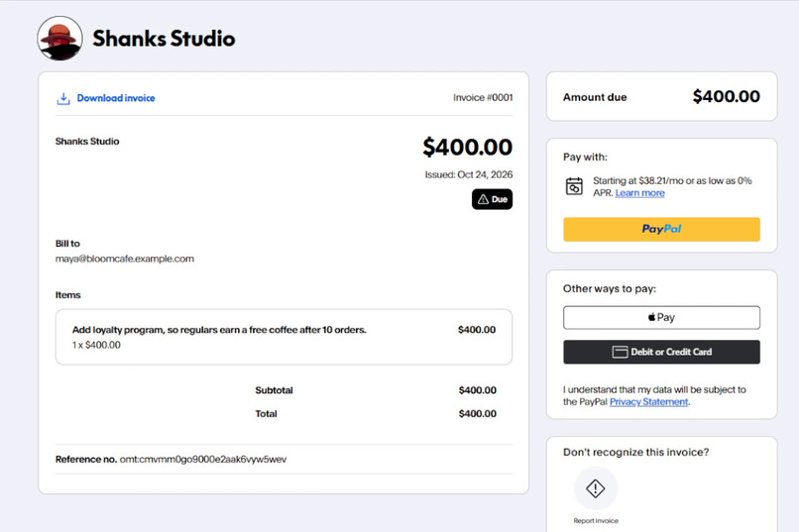Click the Subtotal label
The height and width of the screenshot is (532, 799).
point(274,390)
